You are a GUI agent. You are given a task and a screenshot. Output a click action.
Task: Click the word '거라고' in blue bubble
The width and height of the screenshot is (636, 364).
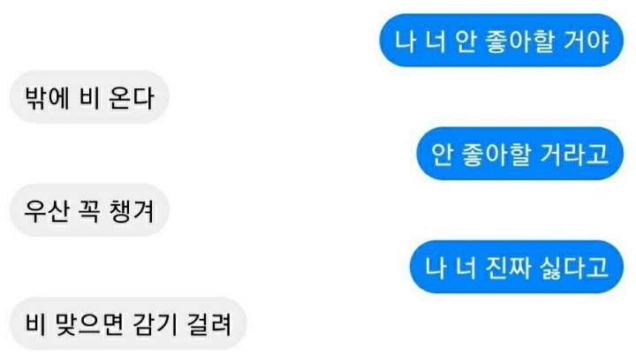pyautogui.click(x=575, y=155)
